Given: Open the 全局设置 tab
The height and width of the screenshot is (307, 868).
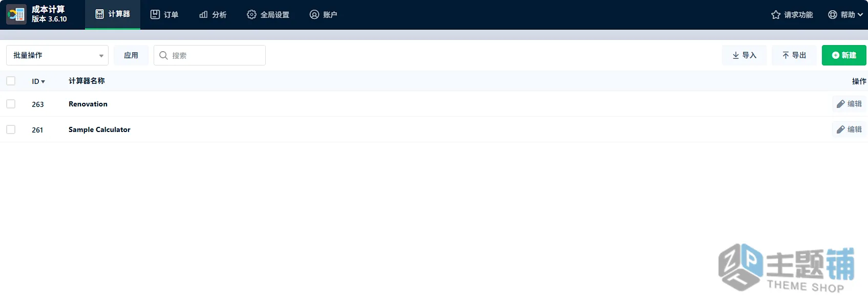Looking at the screenshot, I should coord(268,14).
